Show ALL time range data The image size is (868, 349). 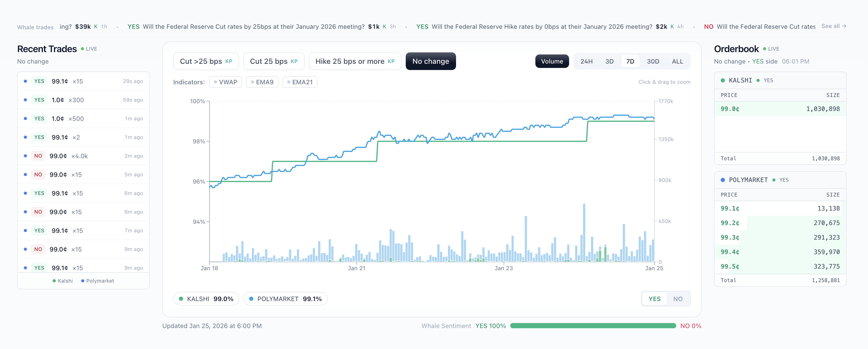pos(677,61)
